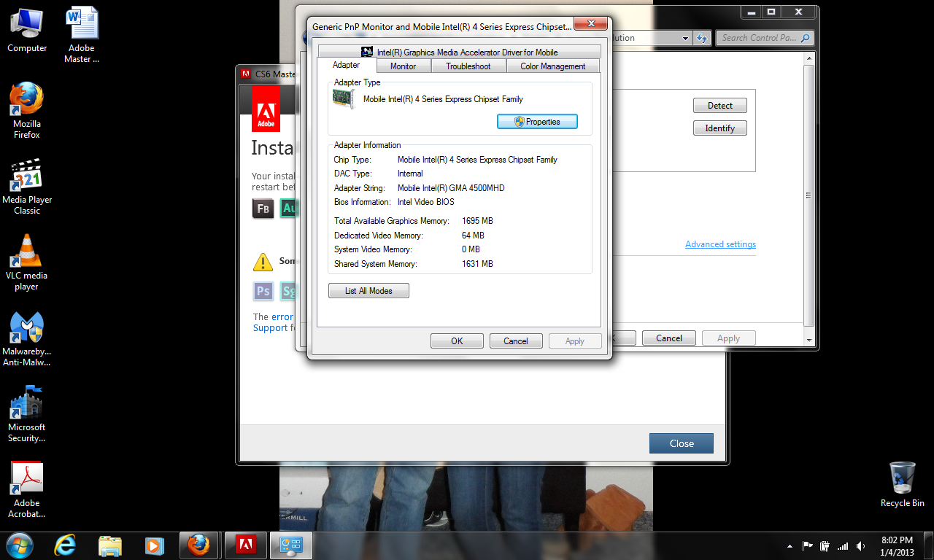Open Support link in Adobe installer
This screenshot has width=934, height=560.
(270, 328)
